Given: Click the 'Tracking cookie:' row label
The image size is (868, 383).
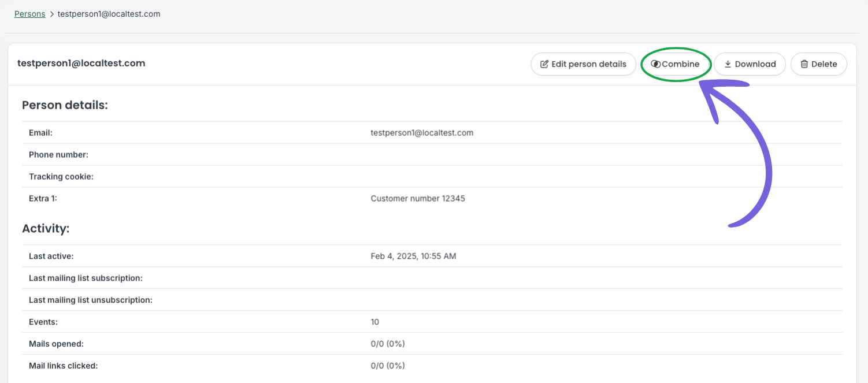Looking at the screenshot, I should [x=61, y=177].
